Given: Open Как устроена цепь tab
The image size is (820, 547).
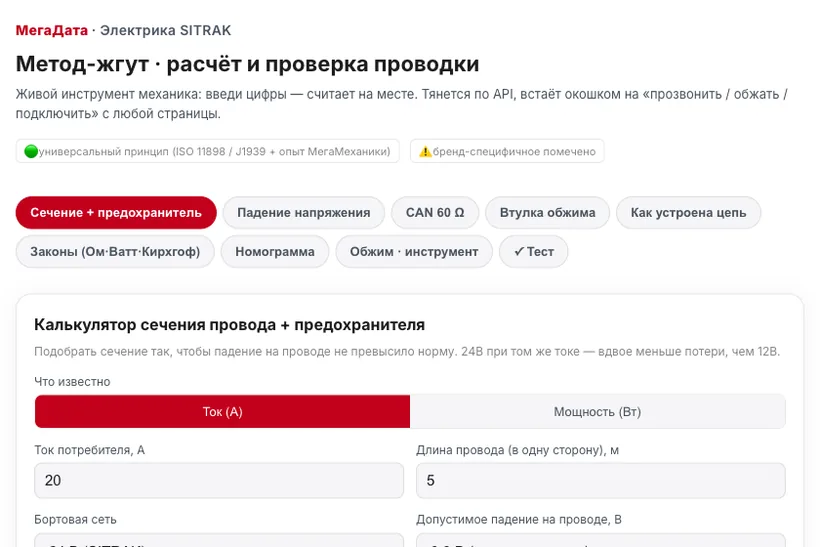Looking at the screenshot, I should point(688,213).
